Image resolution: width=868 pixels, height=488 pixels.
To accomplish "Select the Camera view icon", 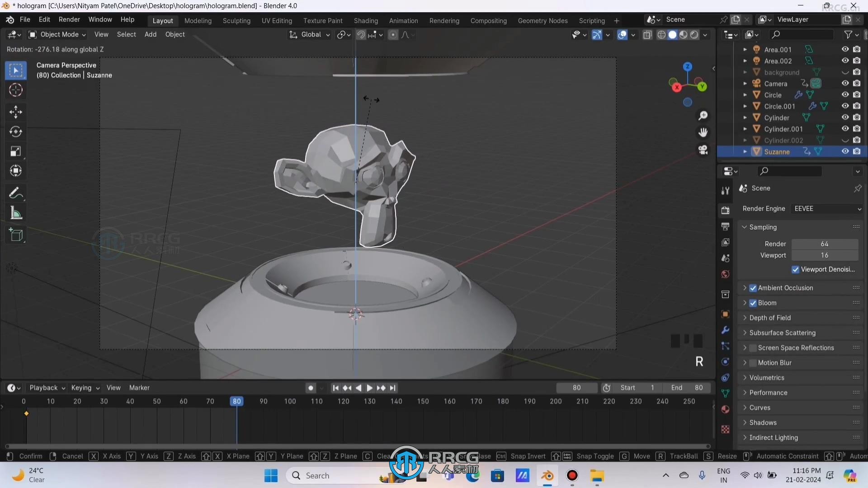I will click(703, 151).
